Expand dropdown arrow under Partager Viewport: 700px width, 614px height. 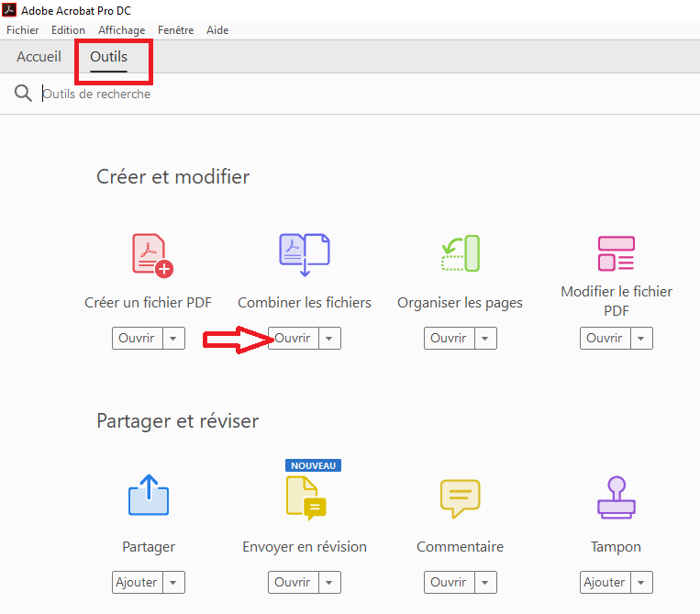(x=173, y=582)
